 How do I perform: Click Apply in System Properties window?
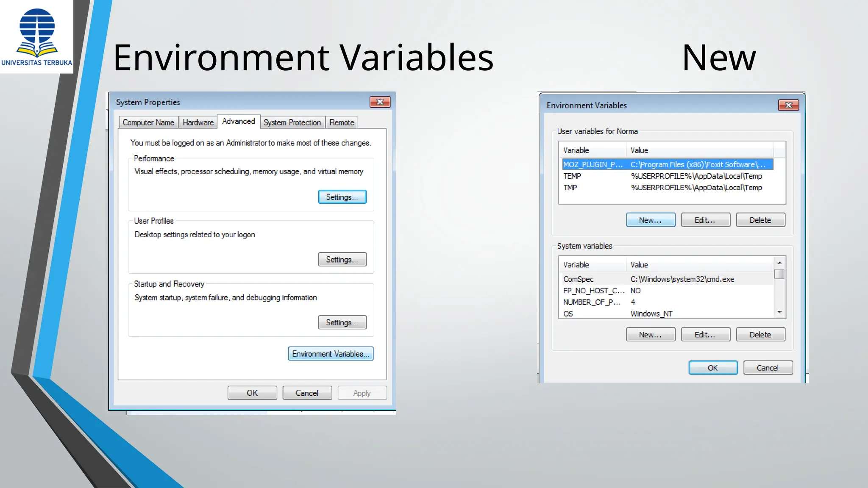[362, 393]
